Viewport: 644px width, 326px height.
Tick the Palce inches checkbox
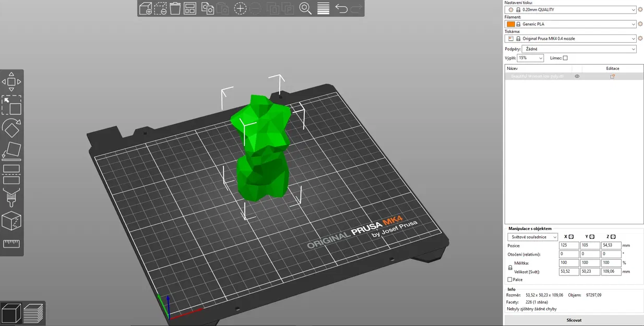coord(510,280)
